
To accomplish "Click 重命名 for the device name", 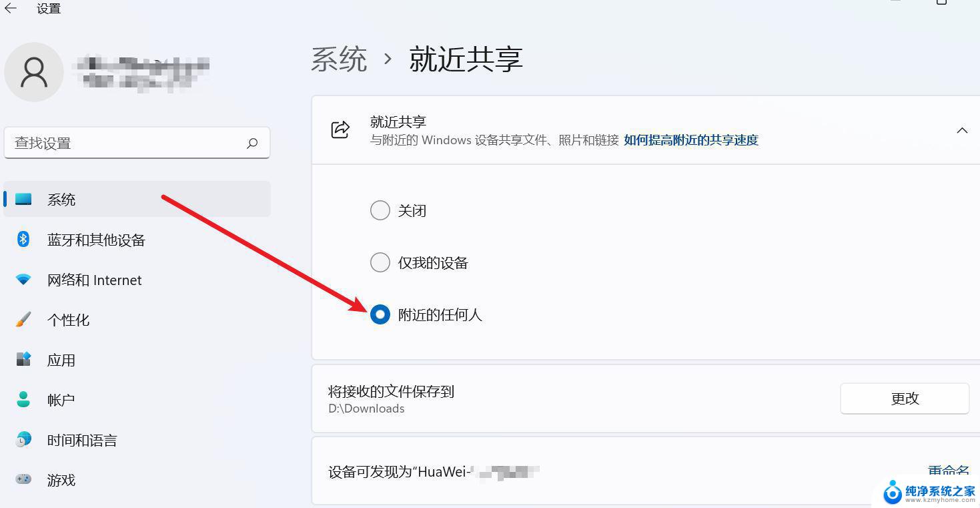I will coord(949,471).
